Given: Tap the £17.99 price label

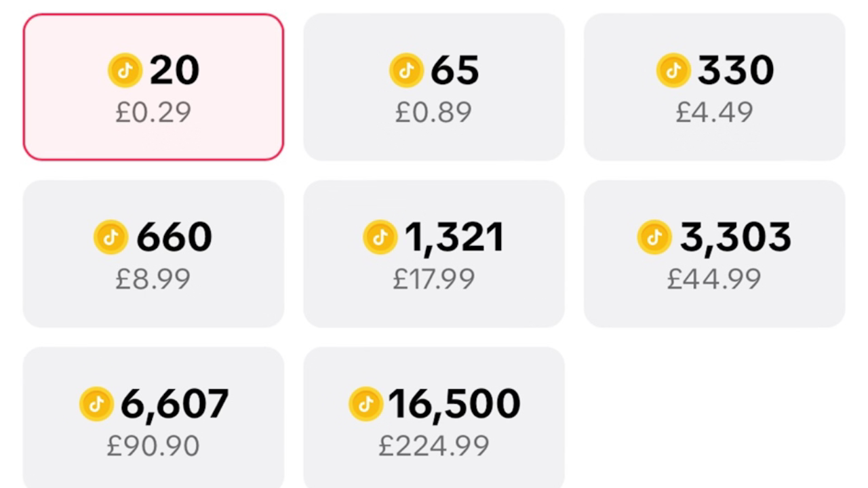Looking at the screenshot, I should 434,279.
